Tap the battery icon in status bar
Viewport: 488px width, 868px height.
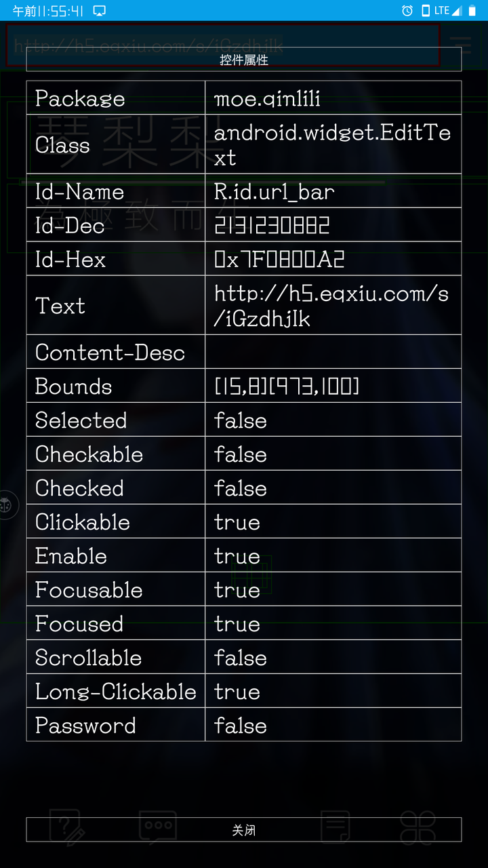(x=472, y=10)
